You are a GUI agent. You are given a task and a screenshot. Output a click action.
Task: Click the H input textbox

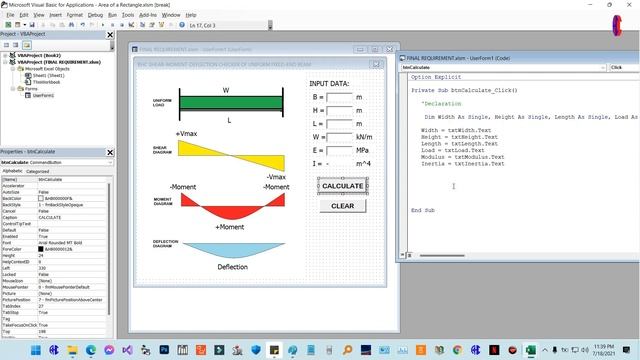coord(339,111)
